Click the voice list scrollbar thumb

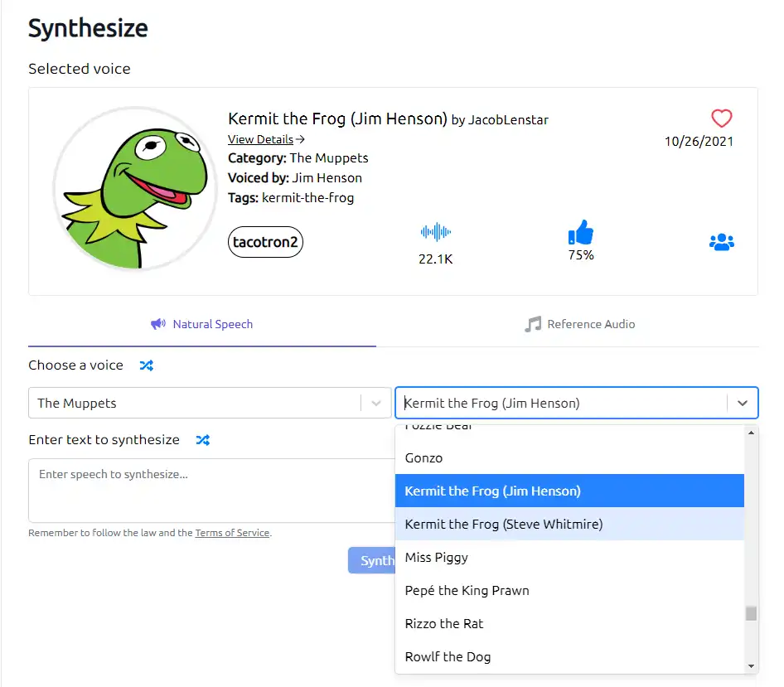[x=751, y=613]
